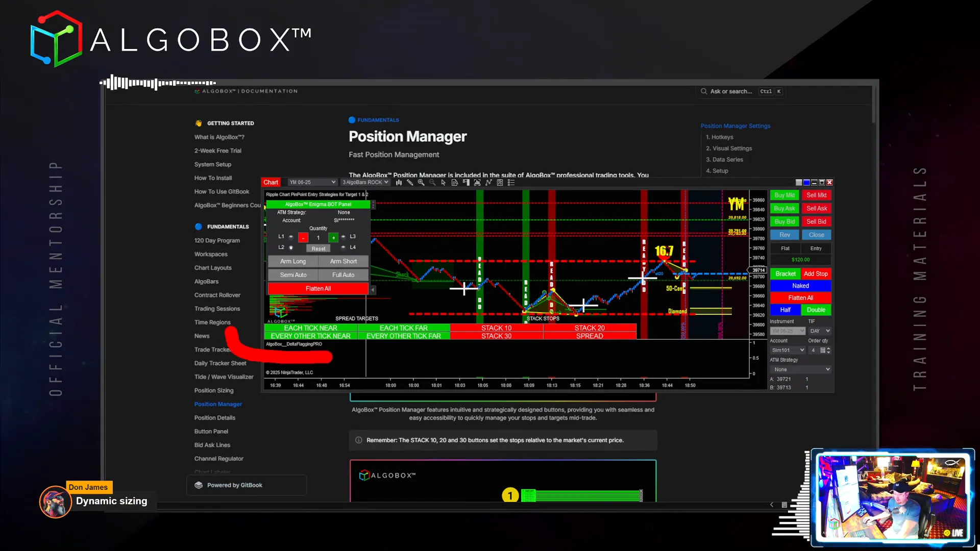The width and height of the screenshot is (980, 551).
Task: Collapse the BOT panel with side arrow
Action: (x=373, y=289)
